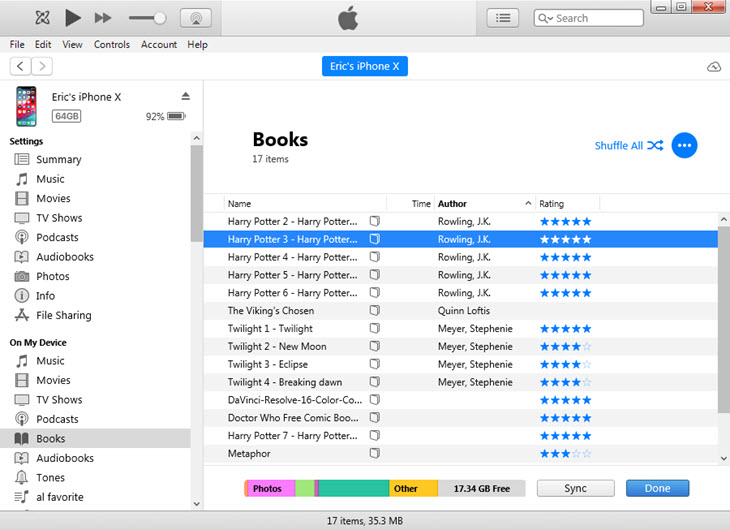Toggle Author column sort arrow
The height and width of the screenshot is (530, 730).
coord(528,204)
